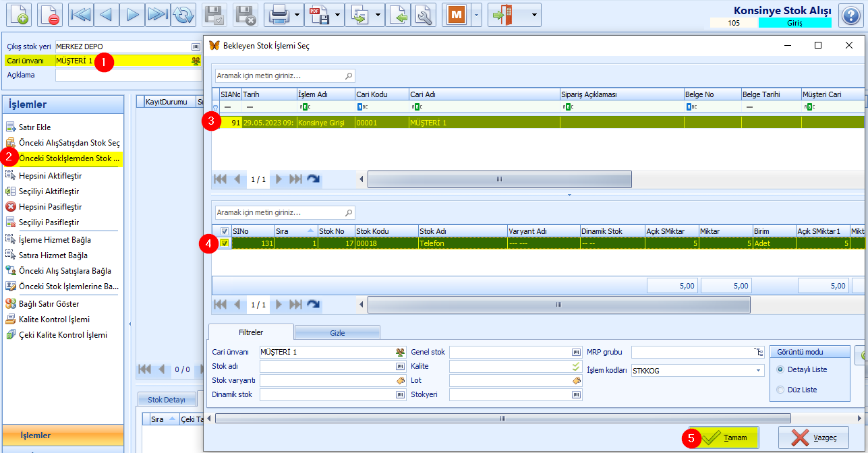
Task: Click the Vazgeç cancel button
Action: [x=813, y=437]
